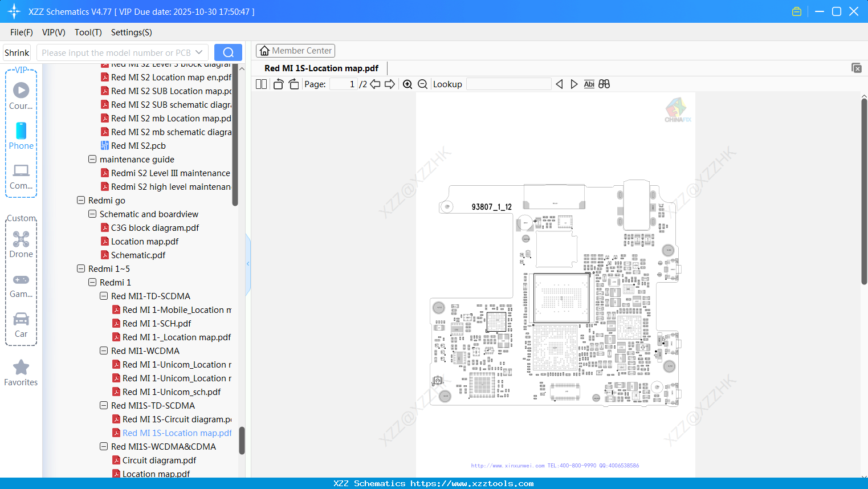
Task: Open the Favorites panel
Action: [21, 373]
